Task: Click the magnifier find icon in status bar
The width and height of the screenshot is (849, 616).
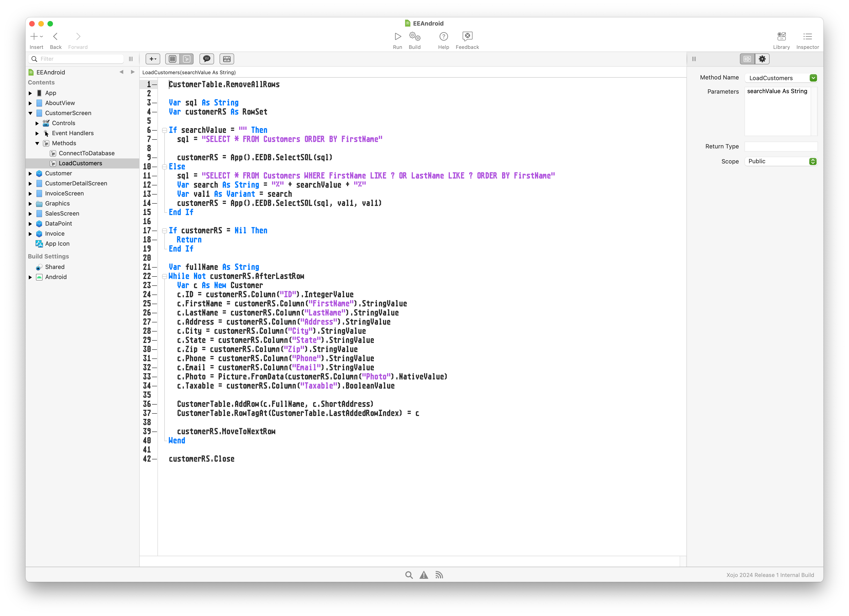Action: pos(409,575)
